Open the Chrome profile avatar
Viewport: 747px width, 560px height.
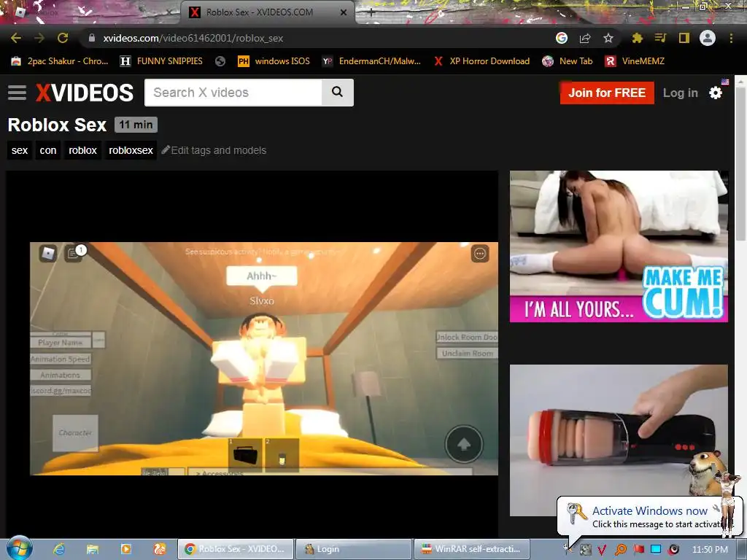[x=708, y=38]
